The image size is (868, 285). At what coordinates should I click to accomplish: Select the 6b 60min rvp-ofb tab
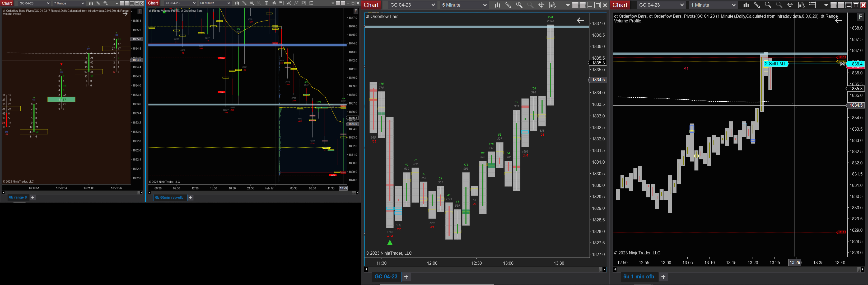pos(169,197)
